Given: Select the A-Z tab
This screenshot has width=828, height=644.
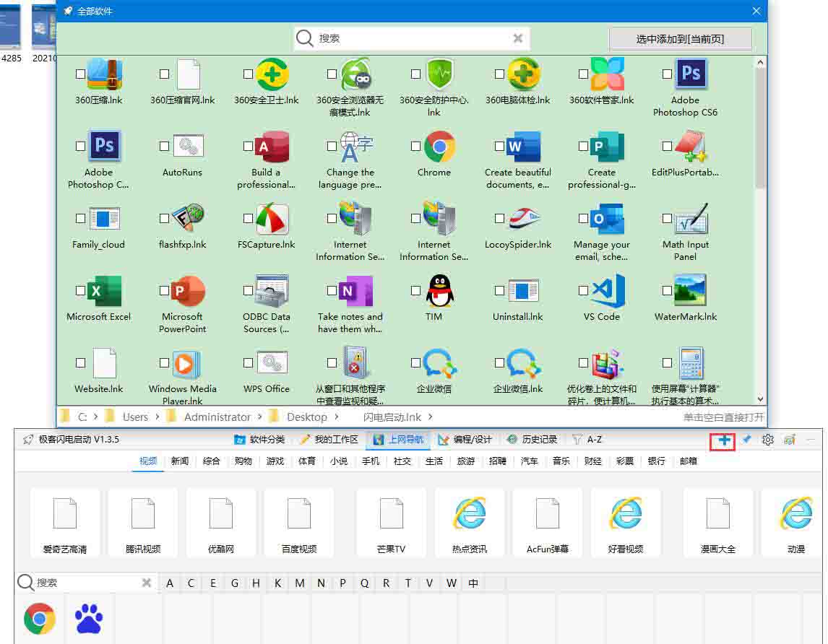Looking at the screenshot, I should (x=587, y=440).
